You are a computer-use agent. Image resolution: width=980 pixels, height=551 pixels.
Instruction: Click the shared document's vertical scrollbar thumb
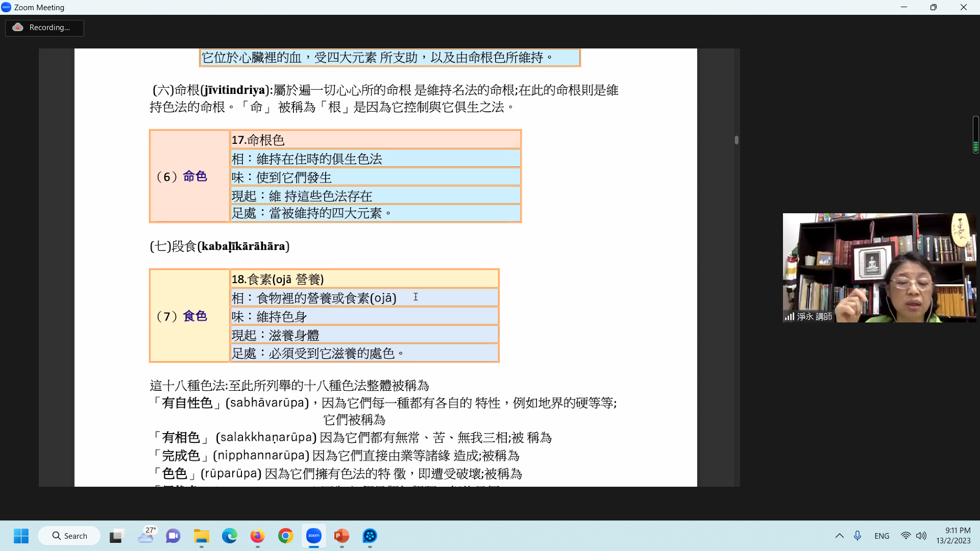(x=737, y=140)
